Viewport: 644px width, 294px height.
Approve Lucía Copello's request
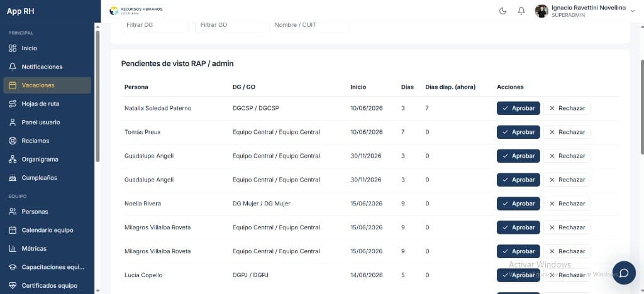518,275
